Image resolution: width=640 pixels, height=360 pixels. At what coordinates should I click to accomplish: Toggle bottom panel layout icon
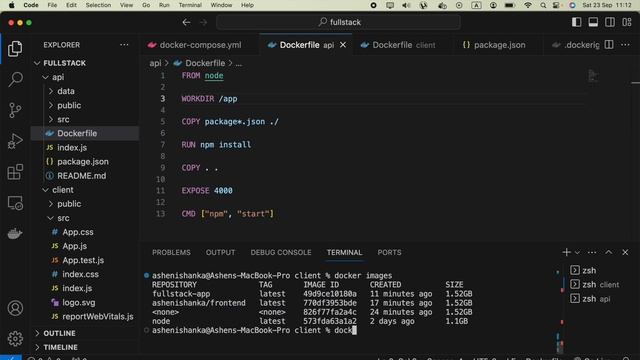pyautogui.click(x=593, y=22)
